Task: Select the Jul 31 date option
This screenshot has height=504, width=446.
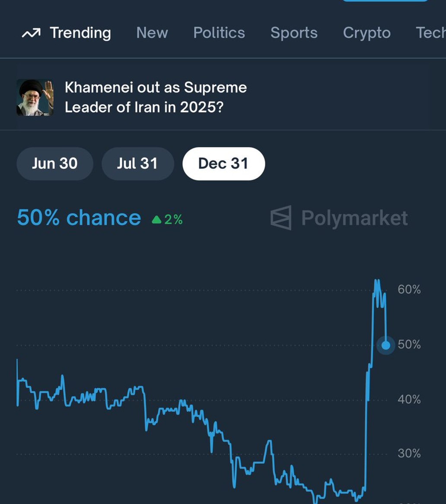Action: 138,164
